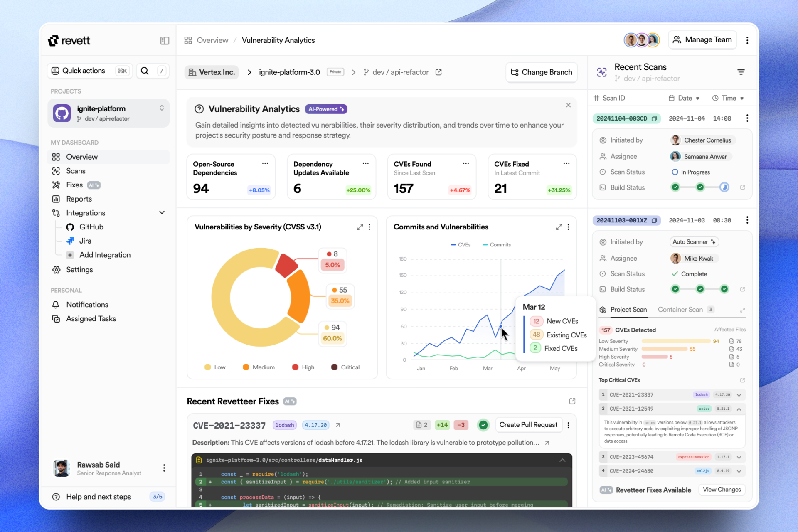Collapse the Integrations section
This screenshot has width=798, height=532.
tap(162, 213)
